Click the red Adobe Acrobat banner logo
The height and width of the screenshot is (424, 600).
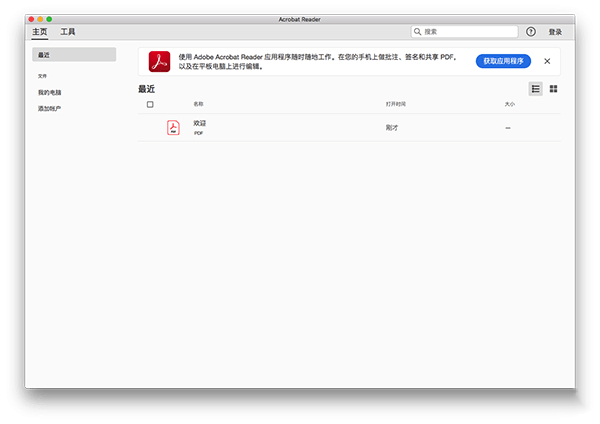point(159,62)
